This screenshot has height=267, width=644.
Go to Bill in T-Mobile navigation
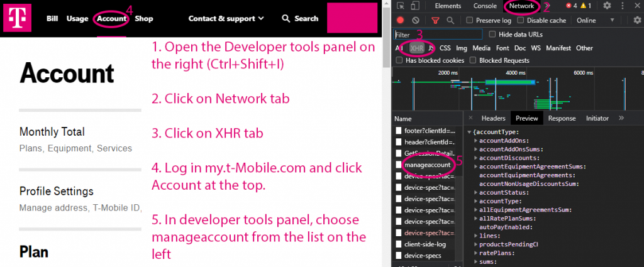coord(53,18)
